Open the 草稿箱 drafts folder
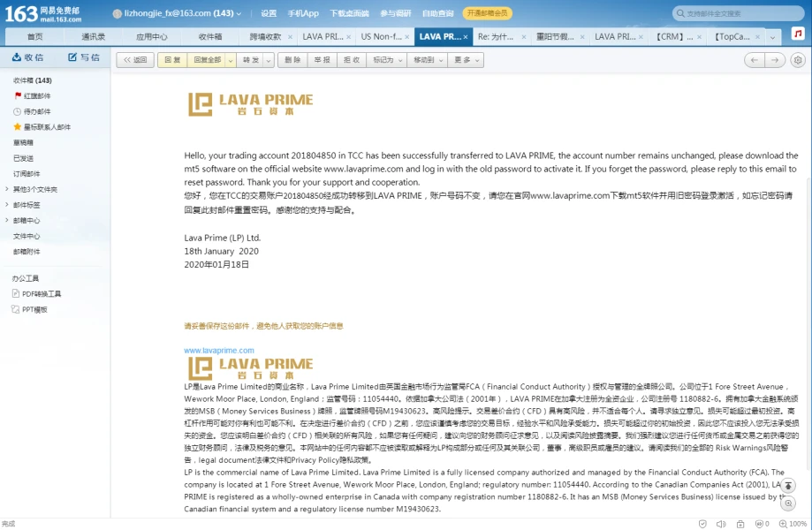 [x=23, y=142]
